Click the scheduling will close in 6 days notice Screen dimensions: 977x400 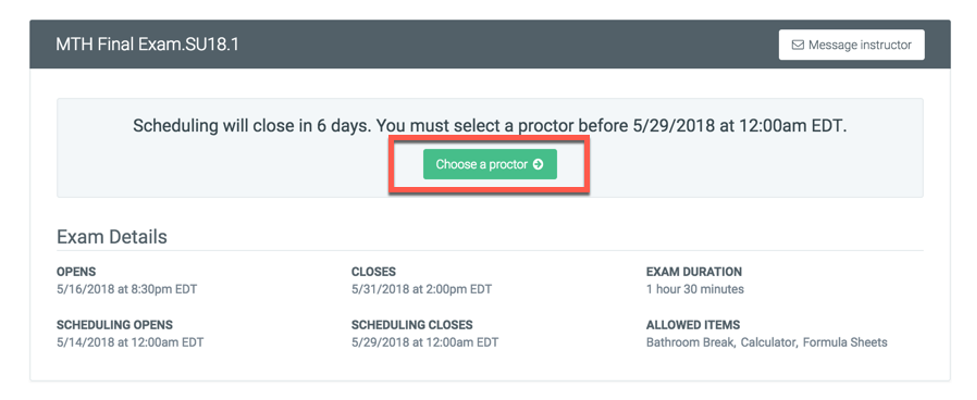tap(490, 126)
